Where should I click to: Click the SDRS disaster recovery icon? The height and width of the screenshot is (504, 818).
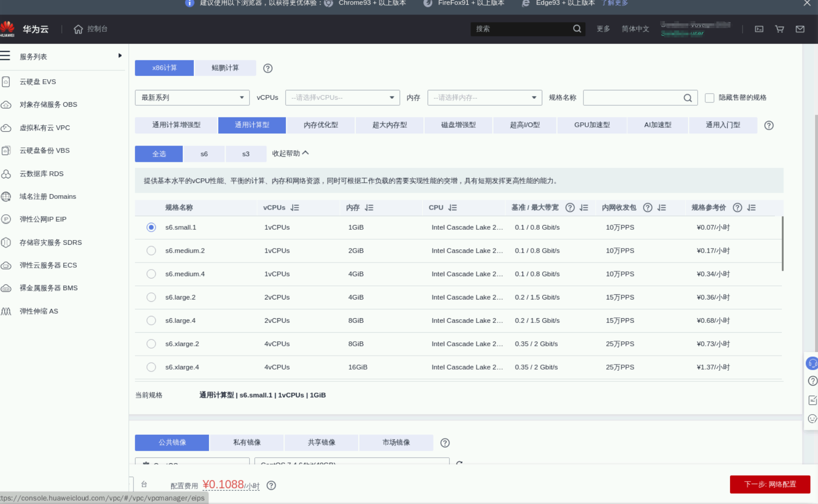[6, 242]
